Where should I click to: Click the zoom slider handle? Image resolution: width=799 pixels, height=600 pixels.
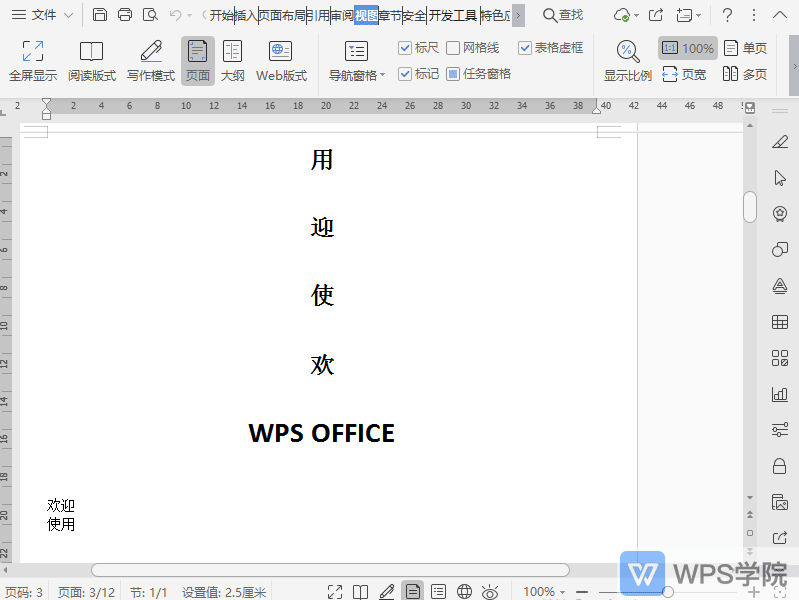668,592
